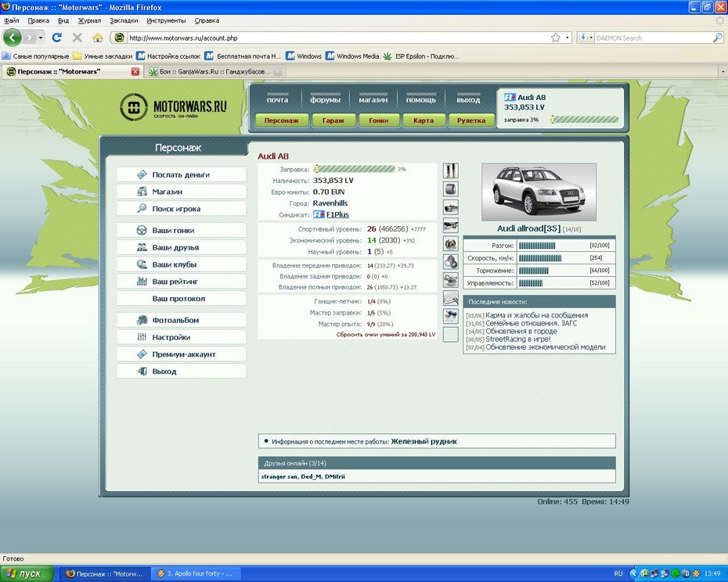Click Сбросить очки умений link

pyautogui.click(x=386, y=334)
